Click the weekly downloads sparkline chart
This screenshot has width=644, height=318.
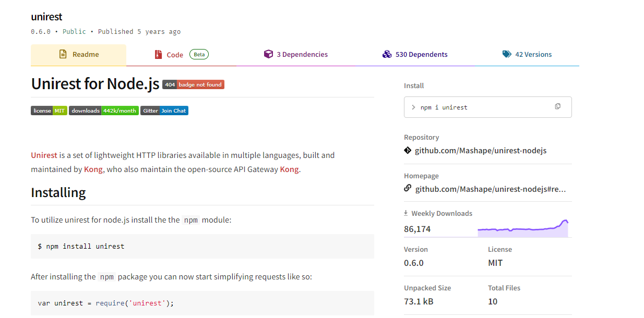click(523, 228)
